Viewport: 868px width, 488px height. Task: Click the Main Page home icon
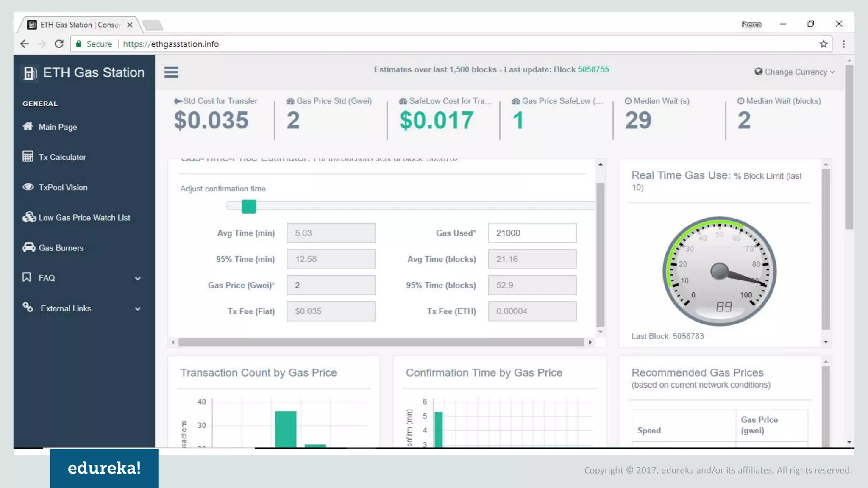(x=28, y=126)
